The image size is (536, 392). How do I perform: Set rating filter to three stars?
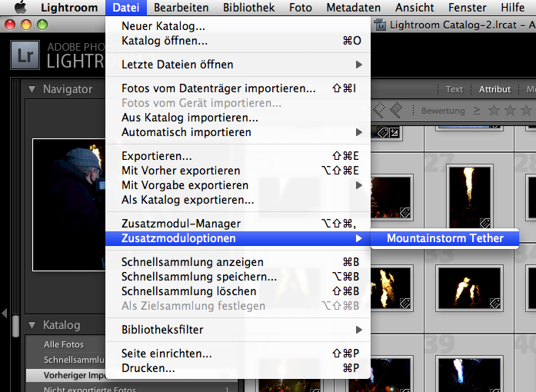point(526,110)
